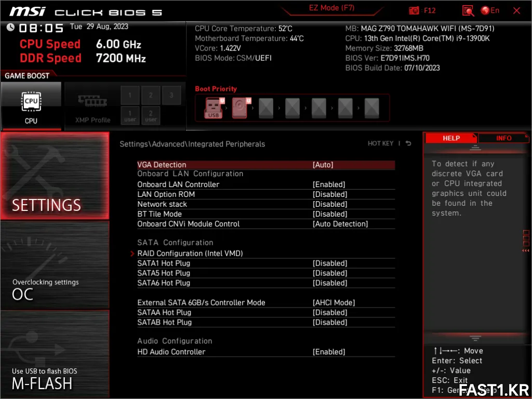Click the DDR Speed 7200 MHz value
This screenshot has height=399, width=532.
(121, 58)
